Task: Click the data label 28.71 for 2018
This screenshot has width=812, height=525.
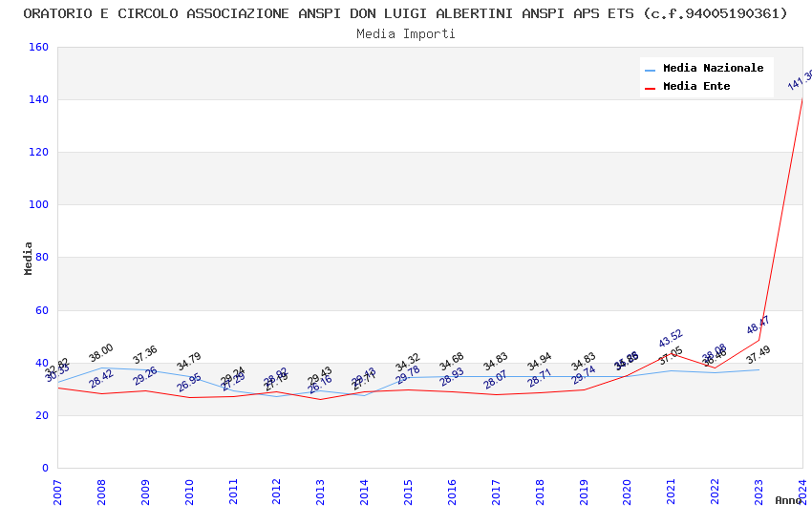Action: [x=539, y=378]
